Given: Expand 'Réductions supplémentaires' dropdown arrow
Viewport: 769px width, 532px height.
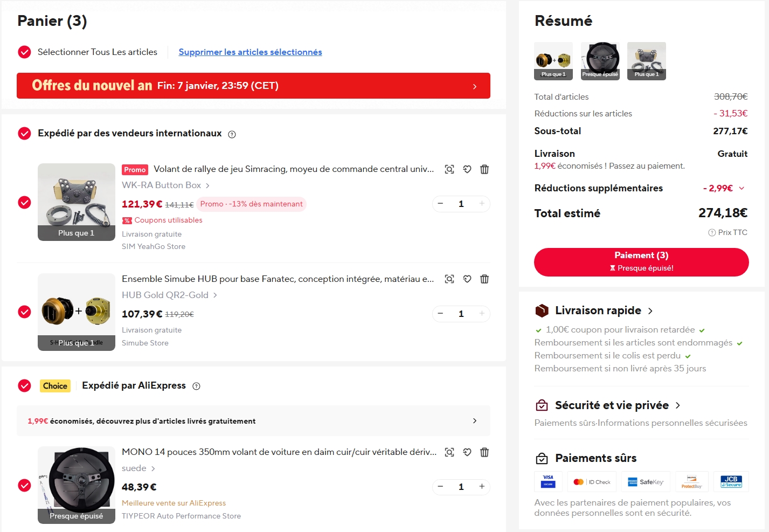Looking at the screenshot, I should click(742, 188).
